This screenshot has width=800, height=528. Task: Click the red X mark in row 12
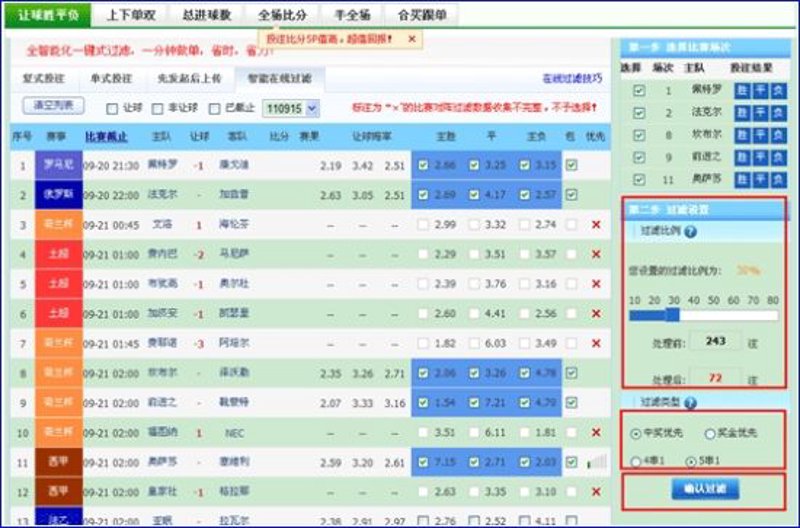coord(595,492)
